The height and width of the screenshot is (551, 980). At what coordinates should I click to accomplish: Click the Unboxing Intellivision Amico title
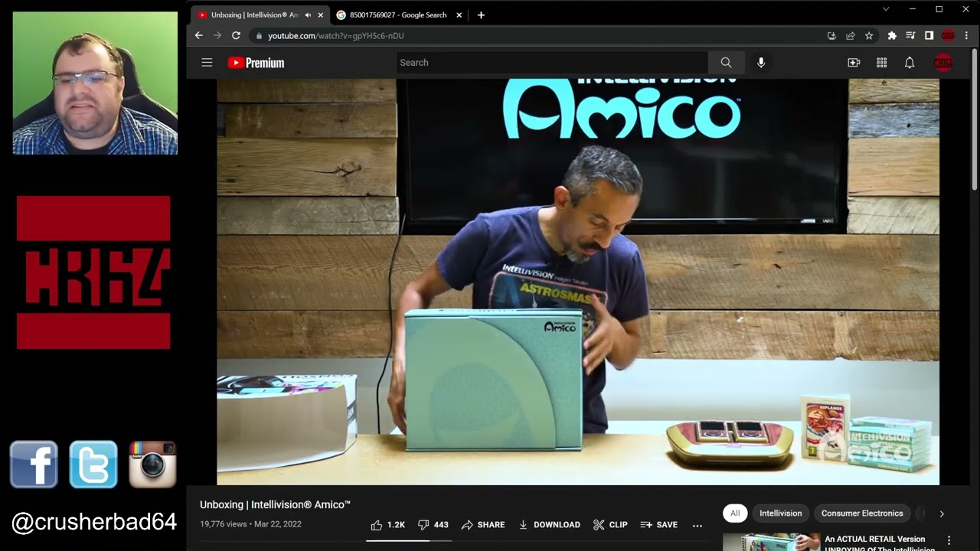pyautogui.click(x=275, y=504)
